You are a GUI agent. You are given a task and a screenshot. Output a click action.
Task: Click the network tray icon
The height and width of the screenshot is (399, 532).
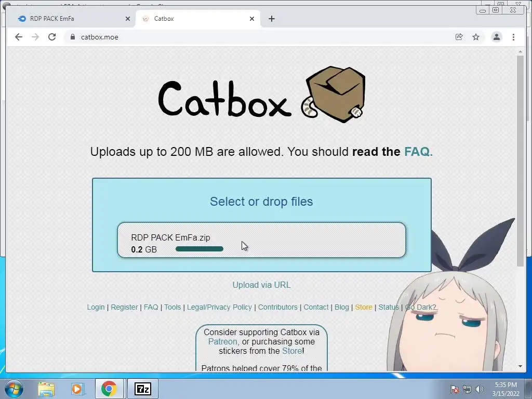[467, 389]
